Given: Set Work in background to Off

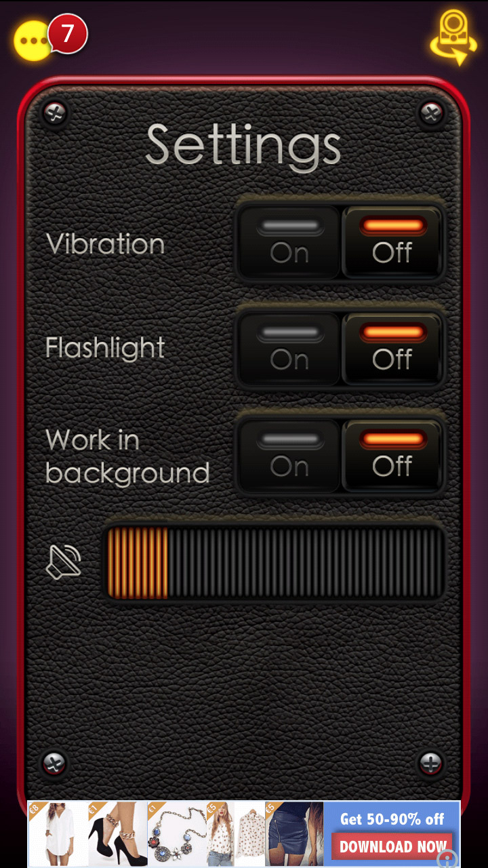Looking at the screenshot, I should 392,456.
